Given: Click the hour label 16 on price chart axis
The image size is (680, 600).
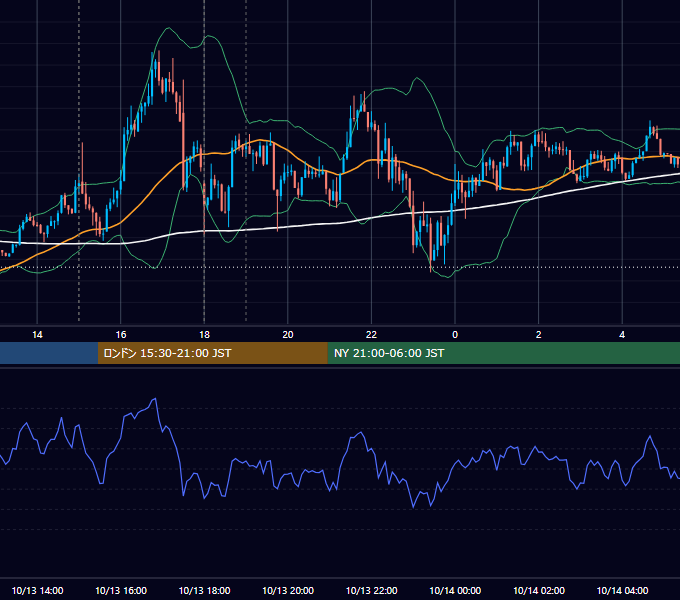Looking at the screenshot, I should [121, 335].
